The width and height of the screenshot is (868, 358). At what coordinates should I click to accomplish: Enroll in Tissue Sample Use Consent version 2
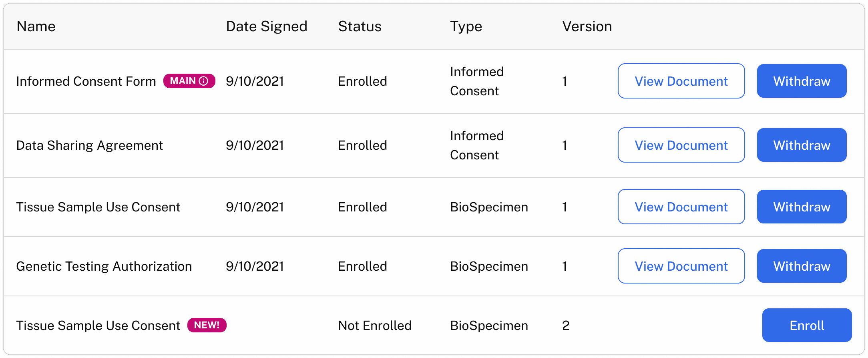point(807,325)
